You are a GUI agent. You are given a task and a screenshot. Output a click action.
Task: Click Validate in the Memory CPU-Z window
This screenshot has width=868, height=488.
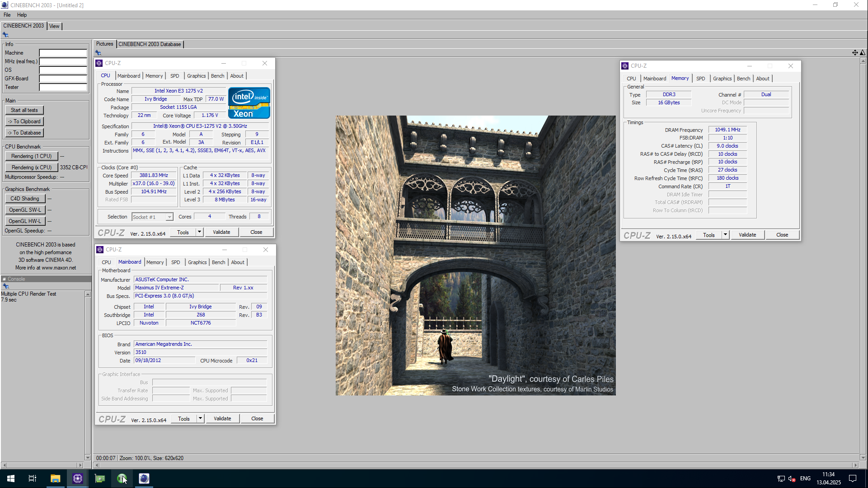[x=747, y=235]
